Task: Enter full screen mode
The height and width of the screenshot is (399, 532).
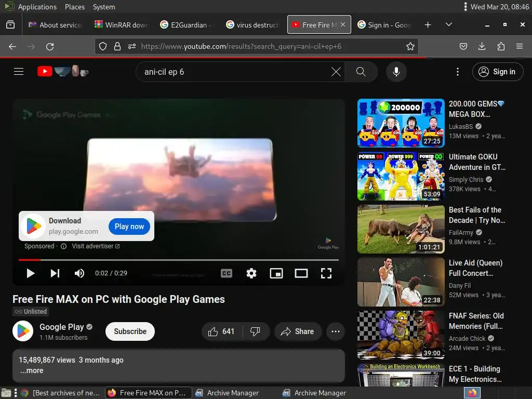Action: 326,273
